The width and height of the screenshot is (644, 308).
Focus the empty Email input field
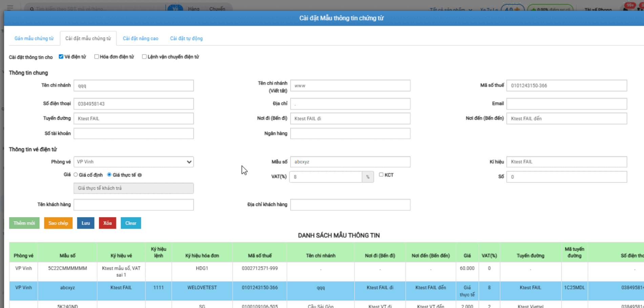[x=566, y=104]
